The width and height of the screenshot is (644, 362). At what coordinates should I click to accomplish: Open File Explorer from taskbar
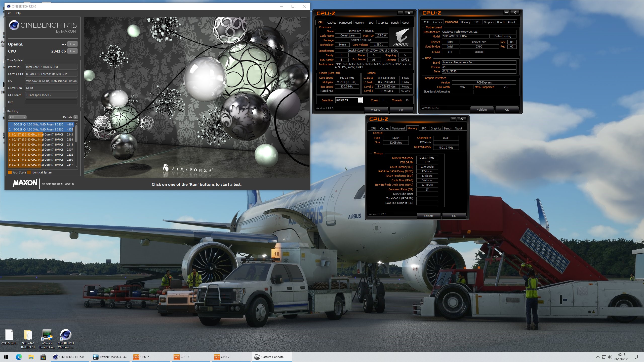[x=31, y=357]
